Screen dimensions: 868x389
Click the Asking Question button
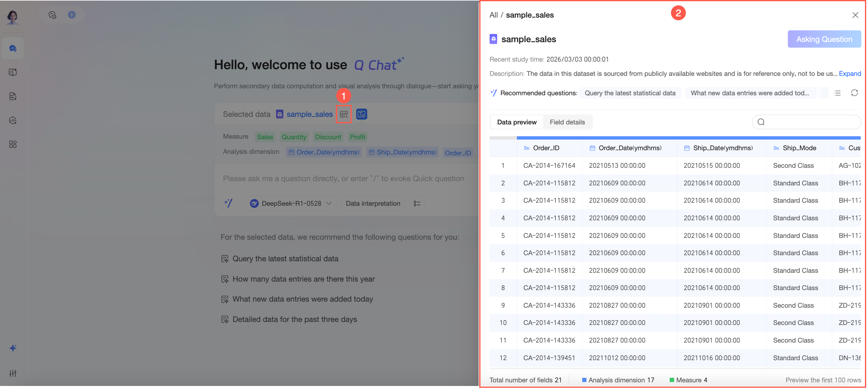tap(824, 39)
